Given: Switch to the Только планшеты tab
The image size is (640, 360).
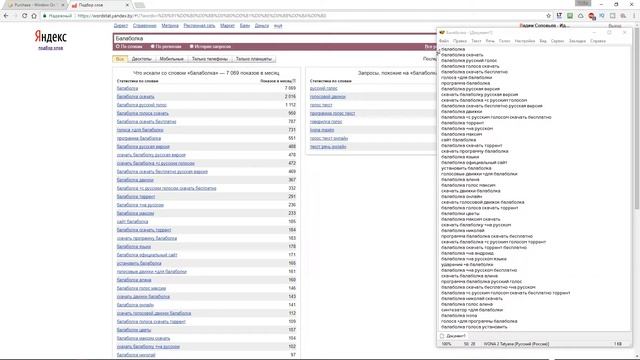Looking at the screenshot, I should pyautogui.click(x=253, y=59).
